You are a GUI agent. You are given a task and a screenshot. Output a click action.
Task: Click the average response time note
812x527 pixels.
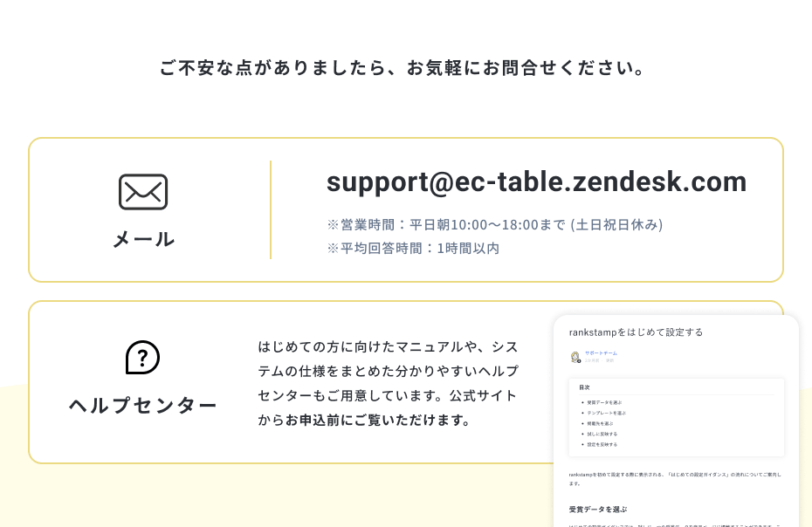(413, 249)
